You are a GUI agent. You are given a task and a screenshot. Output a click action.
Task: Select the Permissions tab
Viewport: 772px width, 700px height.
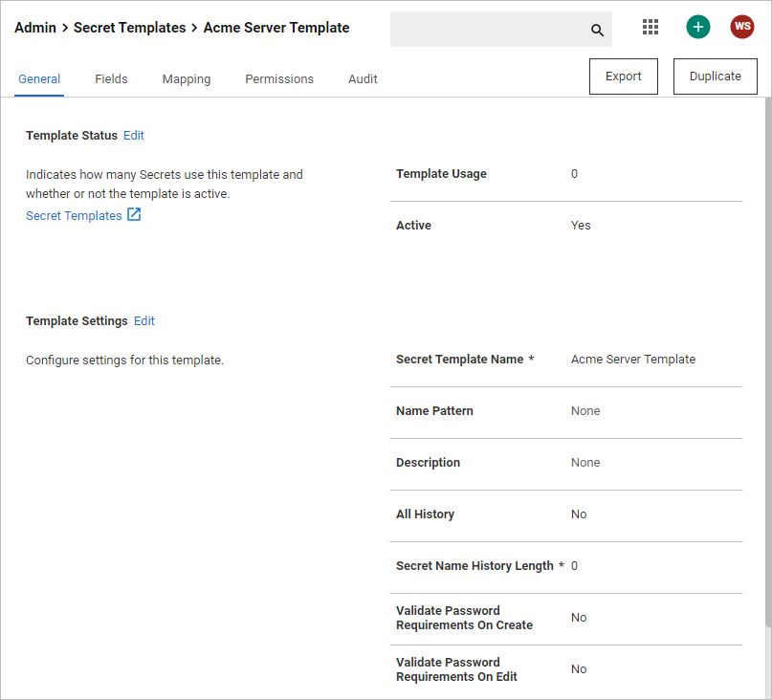coord(279,79)
